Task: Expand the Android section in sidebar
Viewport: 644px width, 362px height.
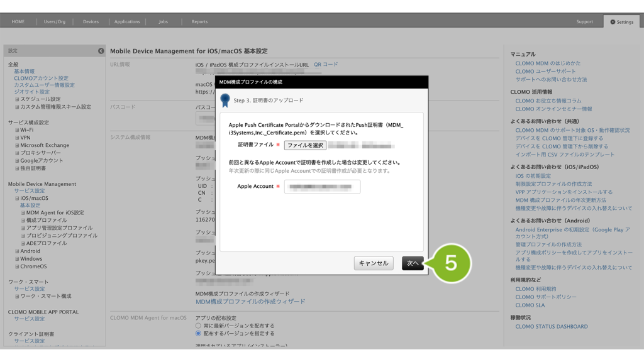Action: click(x=17, y=251)
